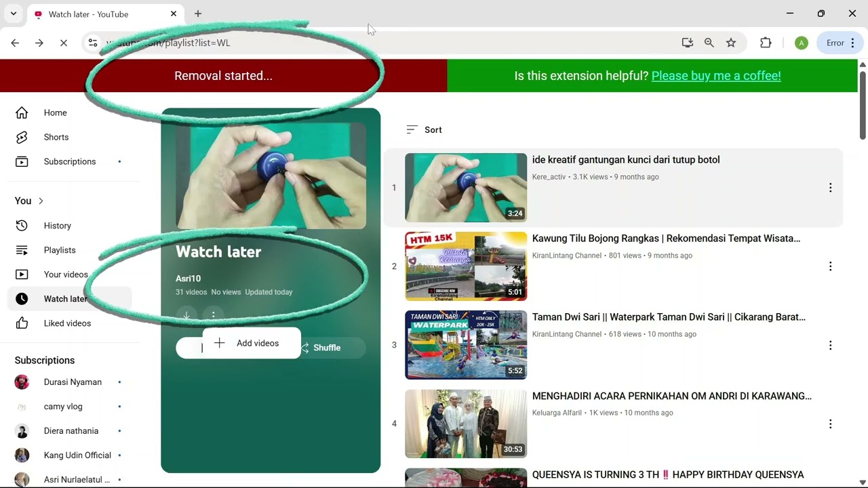Open the ide kreatif gantungan kunci thumbnail
Image resolution: width=868 pixels, height=488 pixels.
pos(466,188)
